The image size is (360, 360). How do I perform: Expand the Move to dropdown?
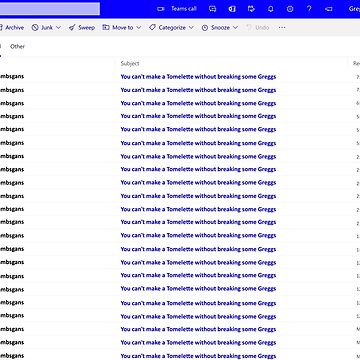122,28
